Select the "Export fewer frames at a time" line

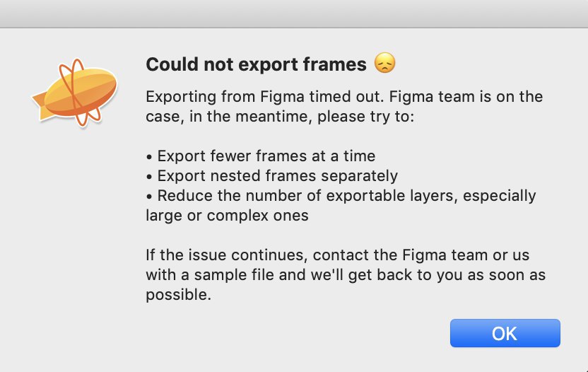pos(261,156)
